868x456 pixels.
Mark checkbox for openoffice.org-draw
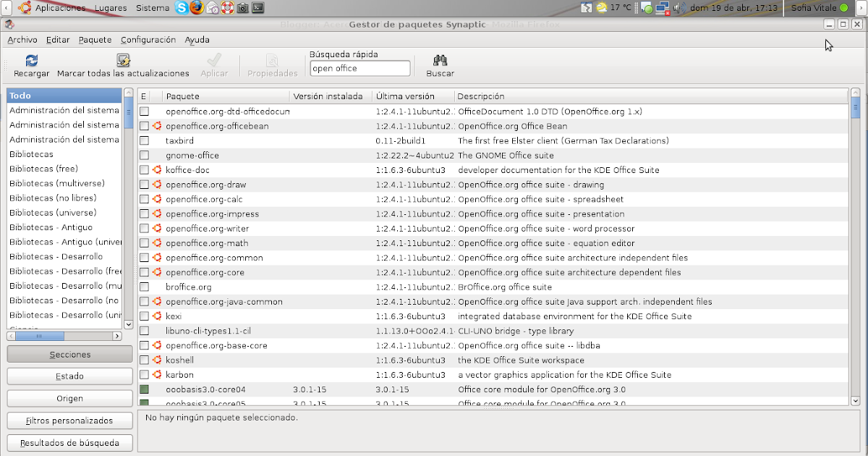pyautogui.click(x=144, y=185)
